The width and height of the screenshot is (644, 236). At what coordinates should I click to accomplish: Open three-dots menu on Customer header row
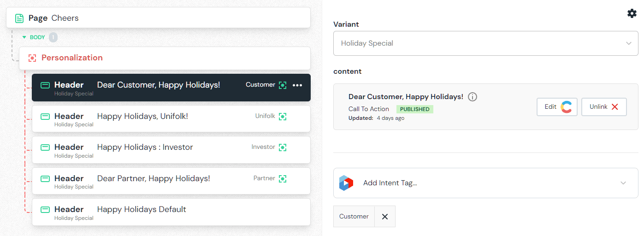(297, 85)
